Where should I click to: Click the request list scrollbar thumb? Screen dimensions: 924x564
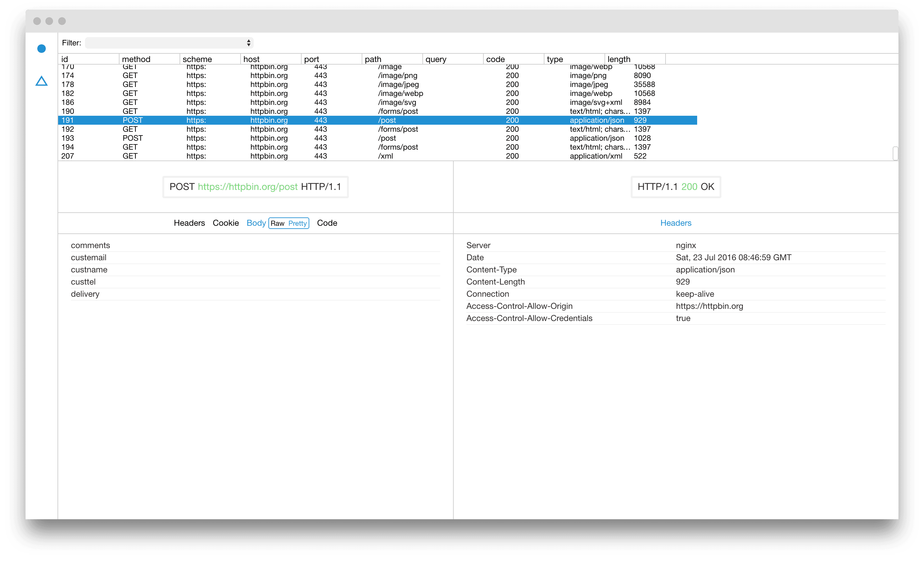coord(895,153)
